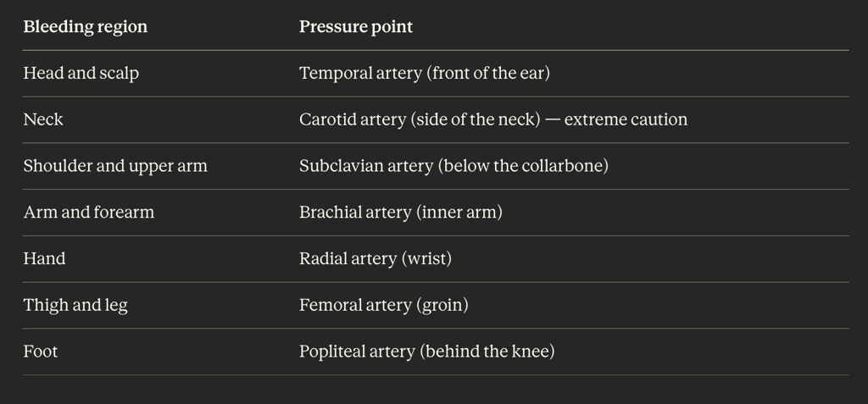The width and height of the screenshot is (868, 404).
Task: Select the Carotid artery extreme caution text
Action: pyautogui.click(x=626, y=119)
